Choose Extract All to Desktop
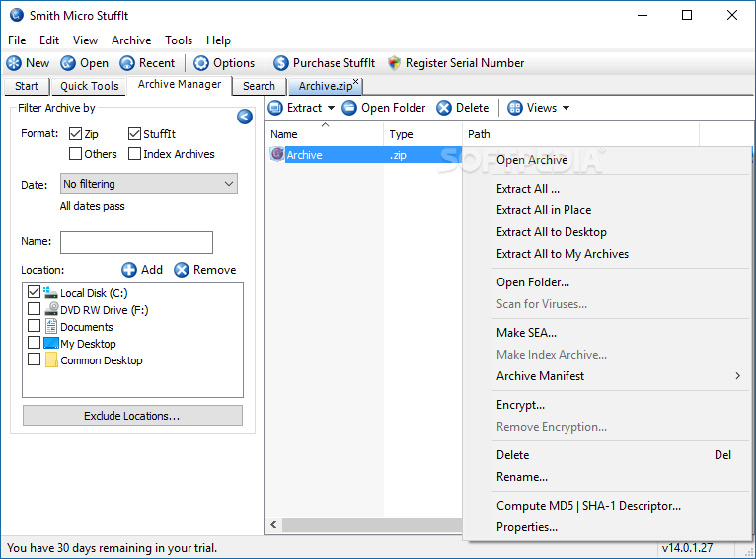 607,232
